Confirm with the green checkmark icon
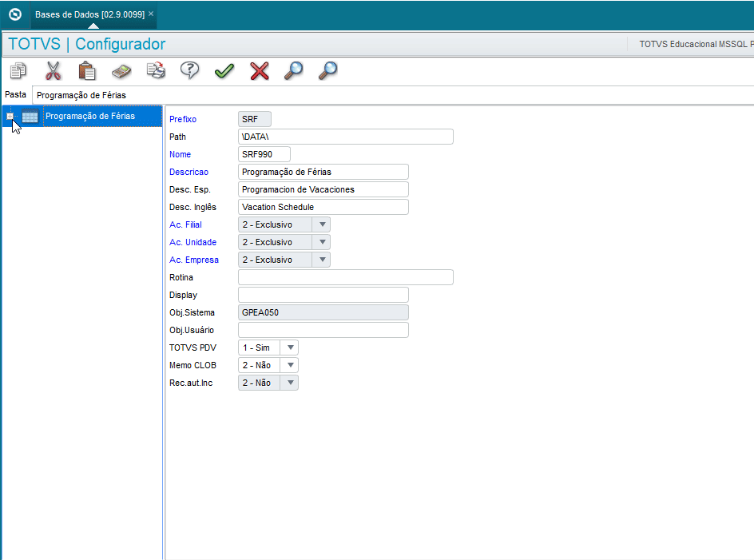Image resolution: width=754 pixels, height=560 pixels. [x=224, y=71]
